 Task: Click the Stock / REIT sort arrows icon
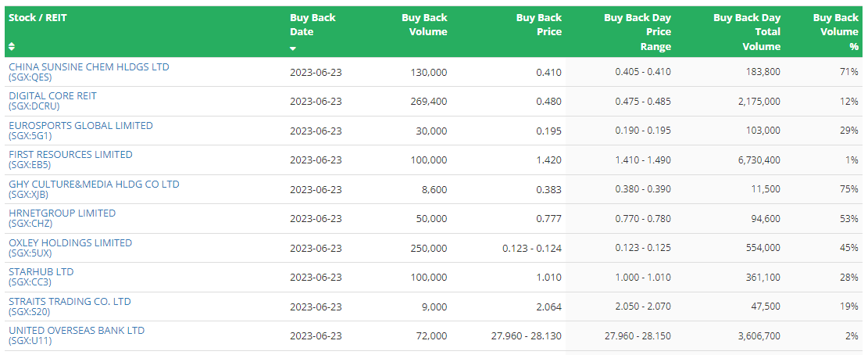coord(12,46)
